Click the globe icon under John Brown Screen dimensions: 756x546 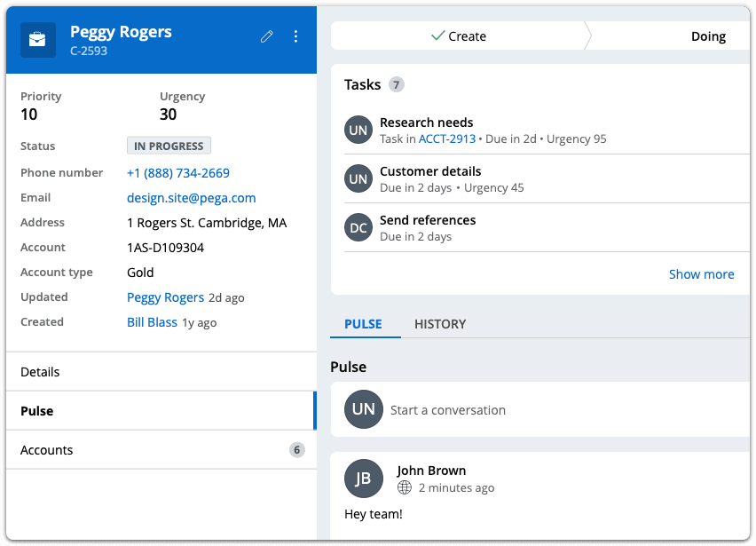click(405, 487)
